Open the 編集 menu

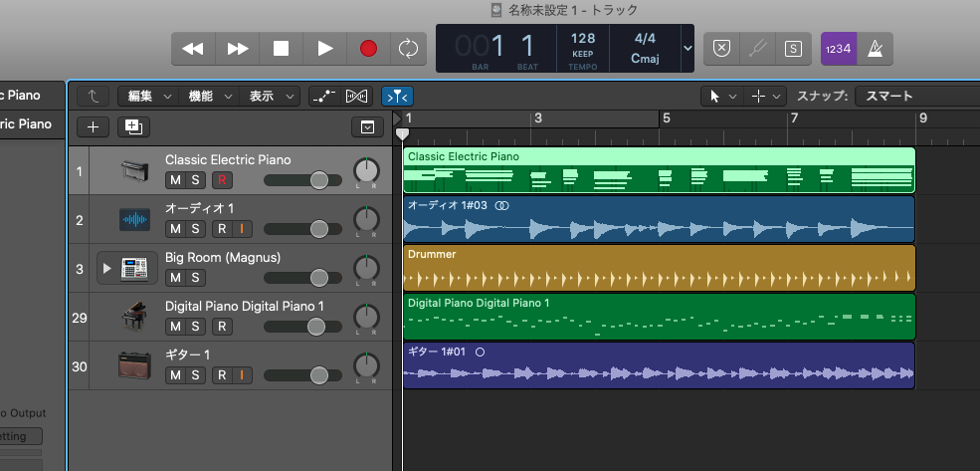tap(145, 96)
